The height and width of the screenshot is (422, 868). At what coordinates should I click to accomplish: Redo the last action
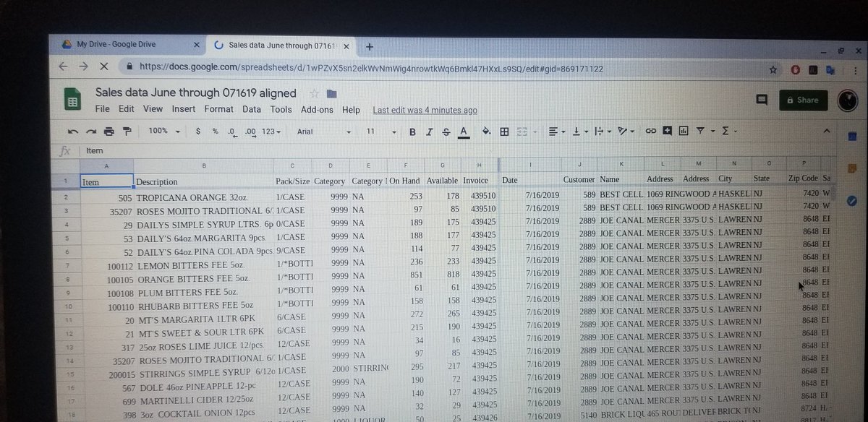[x=91, y=132]
